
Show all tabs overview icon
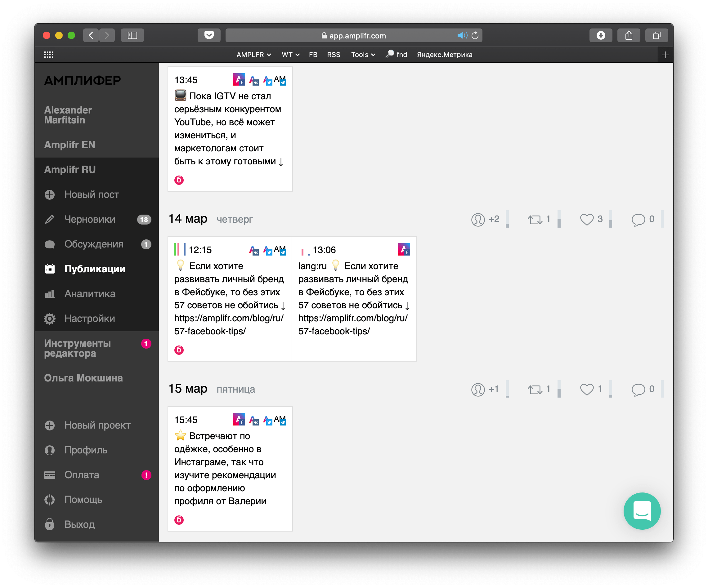pyautogui.click(x=657, y=35)
